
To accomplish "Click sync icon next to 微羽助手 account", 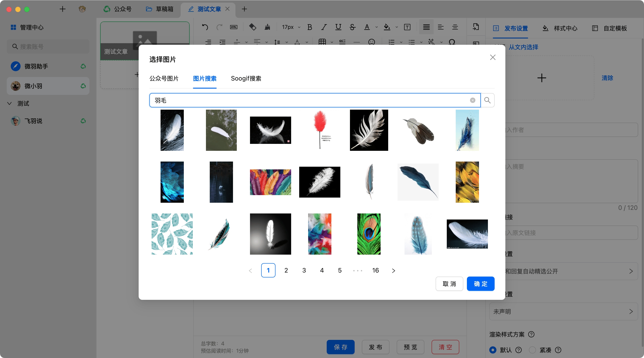I will pyautogui.click(x=83, y=66).
